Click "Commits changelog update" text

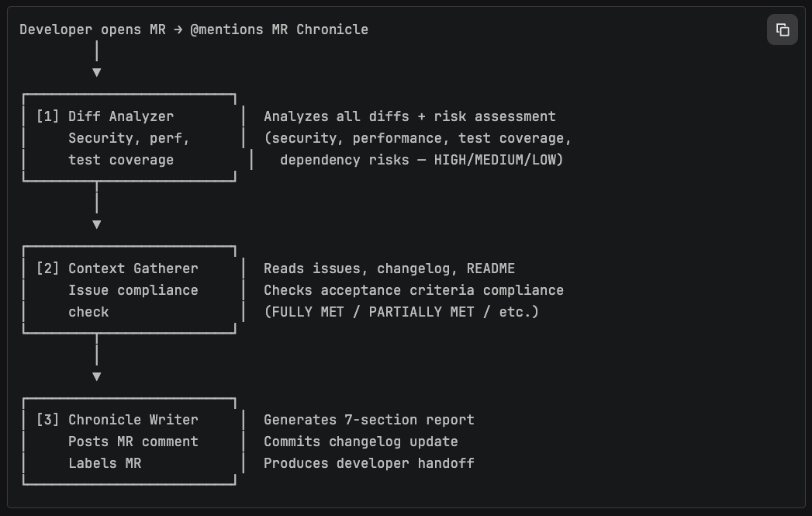(x=361, y=442)
